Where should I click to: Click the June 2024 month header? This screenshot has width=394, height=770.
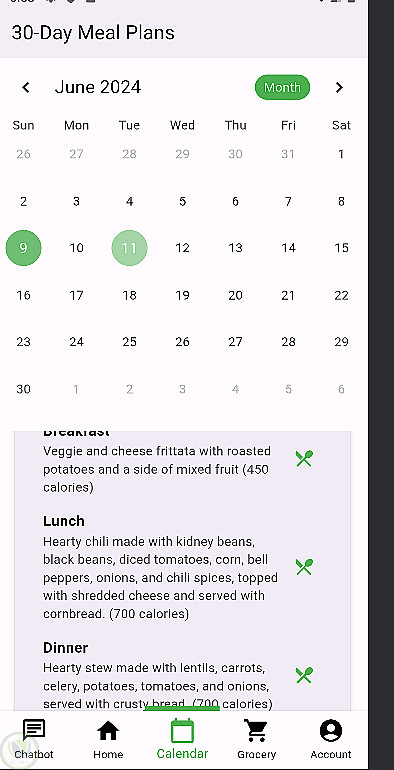pyautogui.click(x=98, y=87)
